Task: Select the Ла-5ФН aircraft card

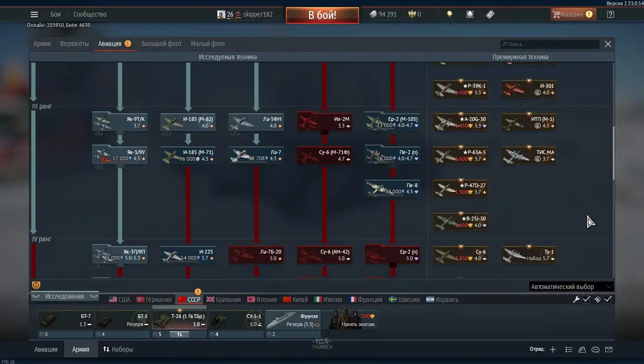Action: pyautogui.click(x=256, y=122)
